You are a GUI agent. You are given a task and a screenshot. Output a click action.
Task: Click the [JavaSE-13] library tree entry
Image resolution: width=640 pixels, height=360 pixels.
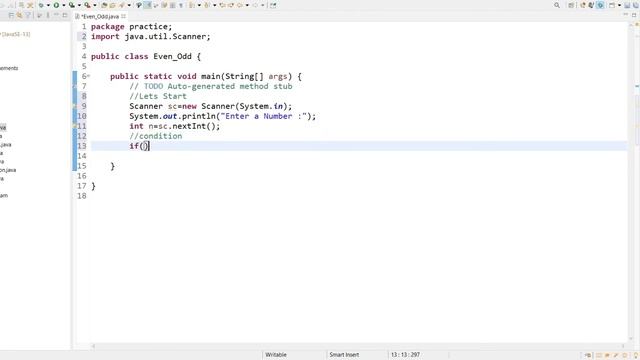pos(16,34)
